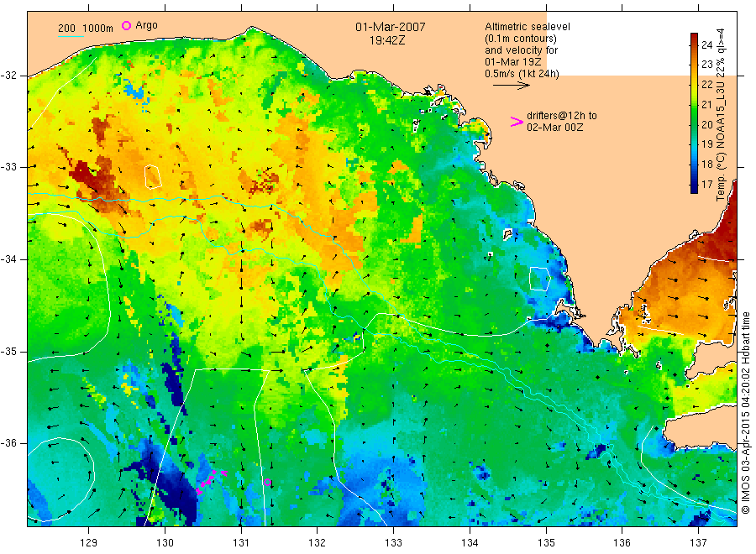Click the latitude label -35
756x554 pixels.
point(8,351)
